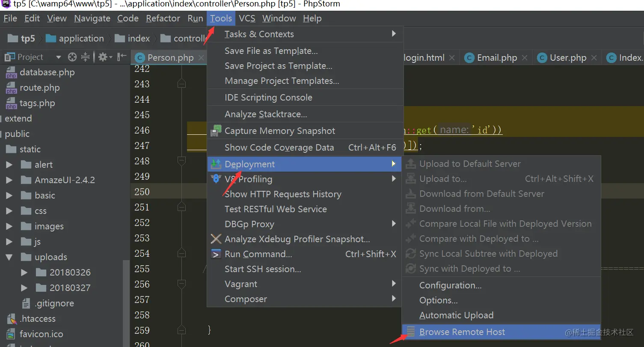Expand DBGp Proxy submenu arrow

click(x=394, y=224)
